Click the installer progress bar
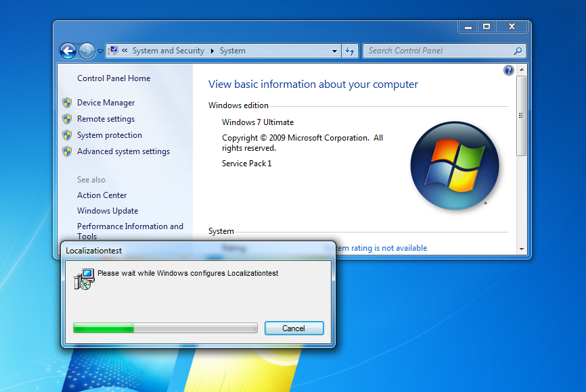This screenshot has width=586, height=392. (x=165, y=328)
